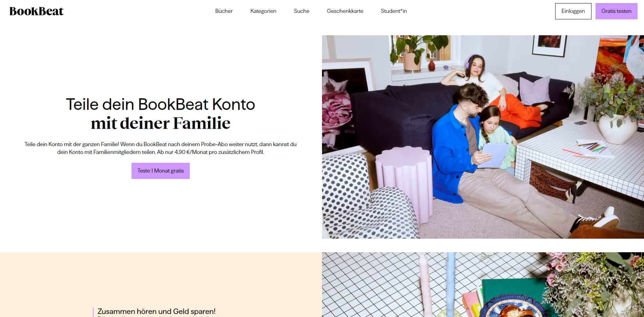Open the Bücher menu item
The width and height of the screenshot is (644, 317).
pyautogui.click(x=224, y=11)
